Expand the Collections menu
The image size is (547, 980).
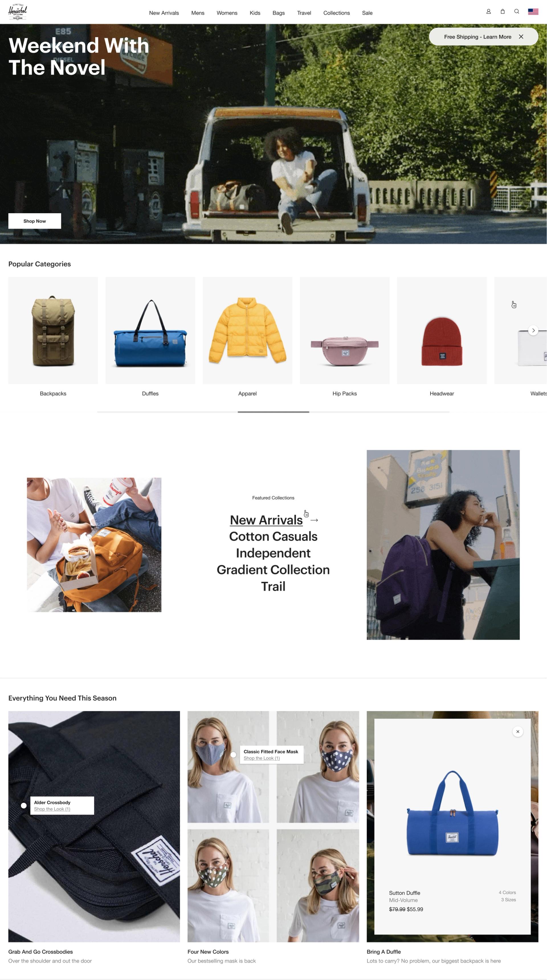tap(336, 13)
